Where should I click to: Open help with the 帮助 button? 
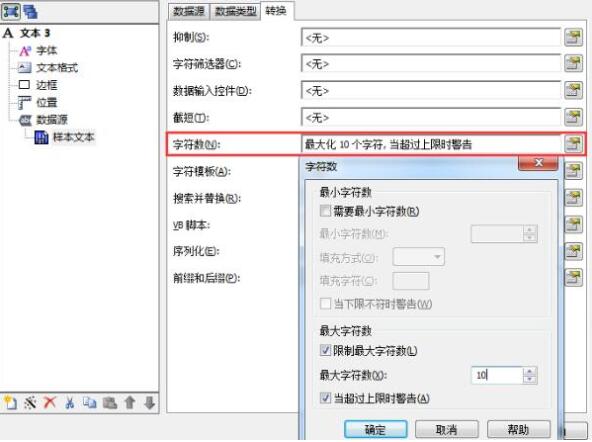coord(518,430)
